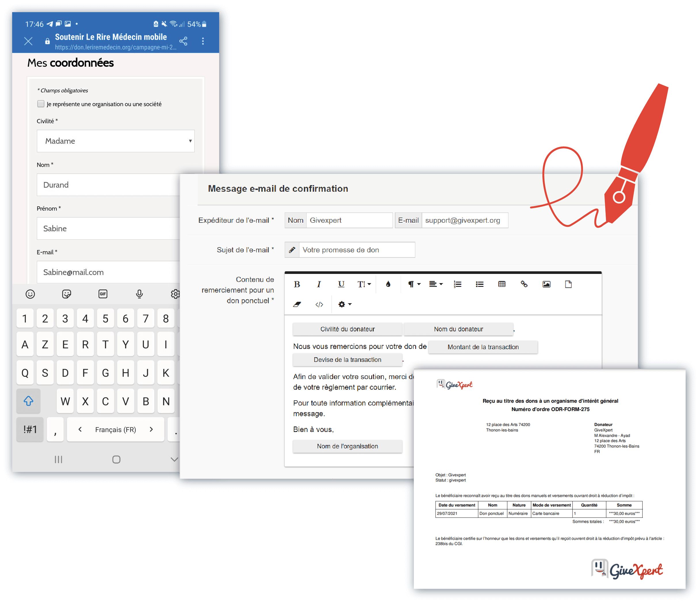
Task: Insert a table from editor toolbar
Action: click(x=502, y=284)
